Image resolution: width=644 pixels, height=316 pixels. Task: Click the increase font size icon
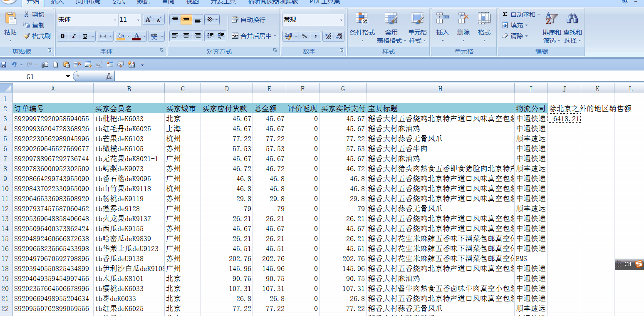click(x=149, y=20)
